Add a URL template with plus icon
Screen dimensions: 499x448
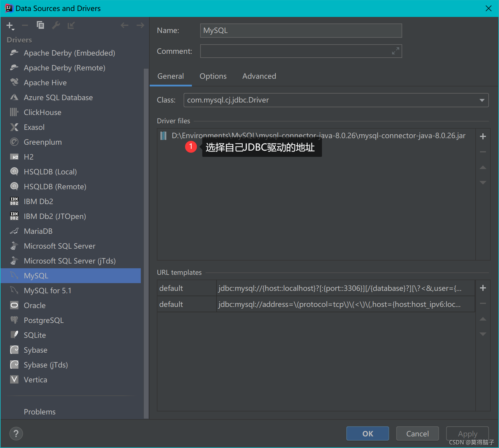pyautogui.click(x=483, y=288)
